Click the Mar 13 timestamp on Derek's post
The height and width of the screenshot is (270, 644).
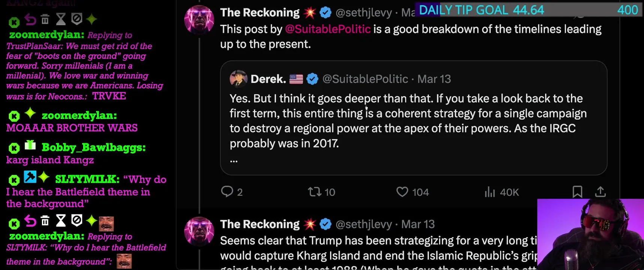tap(434, 79)
